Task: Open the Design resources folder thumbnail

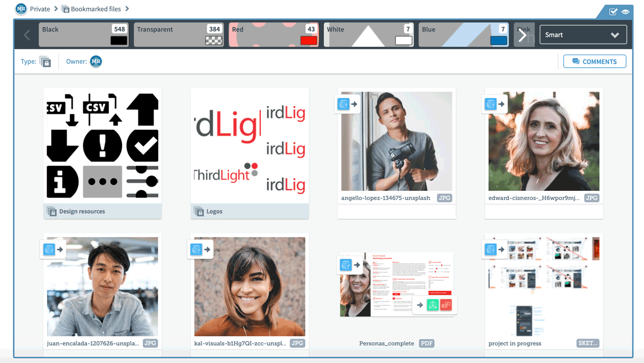Action: pos(103,146)
